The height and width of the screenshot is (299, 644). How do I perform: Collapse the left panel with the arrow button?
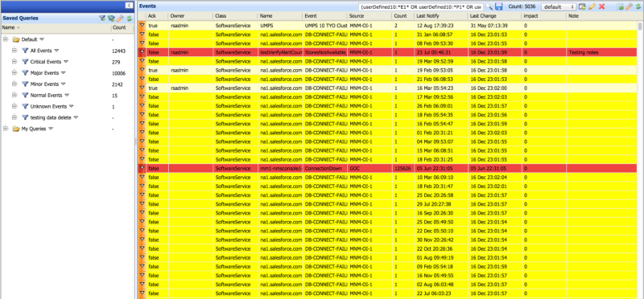point(129,6)
